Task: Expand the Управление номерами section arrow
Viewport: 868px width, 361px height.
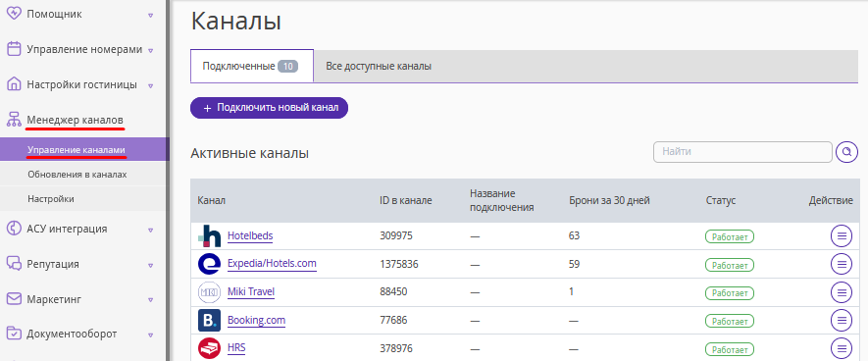Action: click(x=151, y=50)
